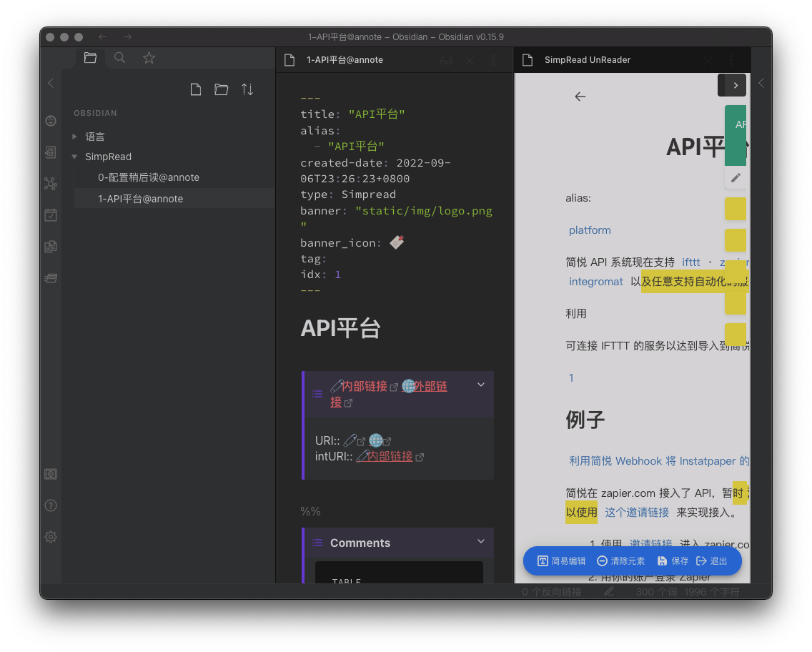
Task: Switch to the starred tab
Action: [149, 57]
